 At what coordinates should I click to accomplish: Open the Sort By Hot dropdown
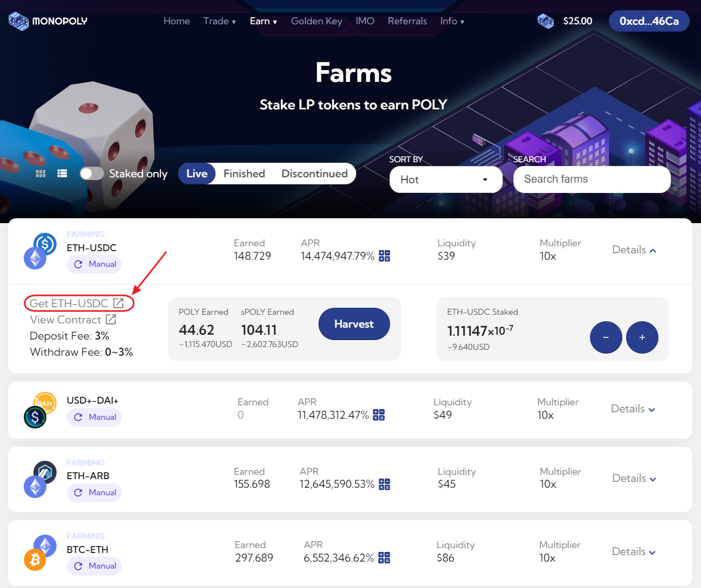[446, 179]
